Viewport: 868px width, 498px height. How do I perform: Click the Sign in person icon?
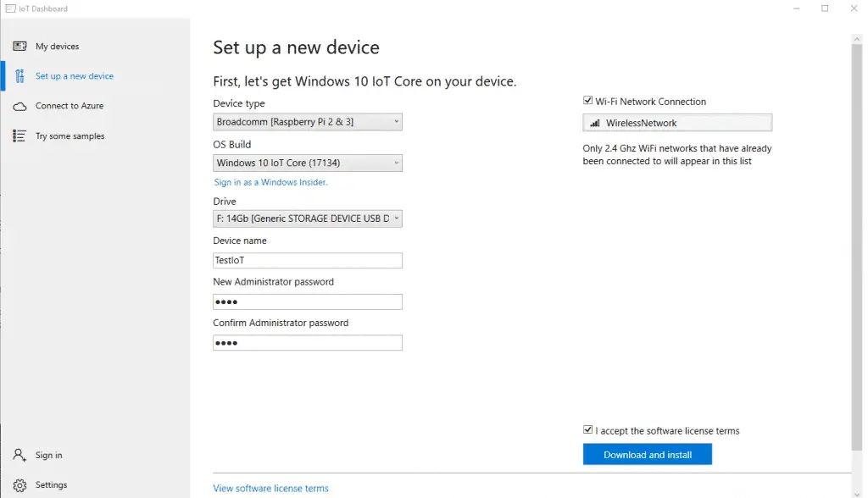tap(19, 455)
